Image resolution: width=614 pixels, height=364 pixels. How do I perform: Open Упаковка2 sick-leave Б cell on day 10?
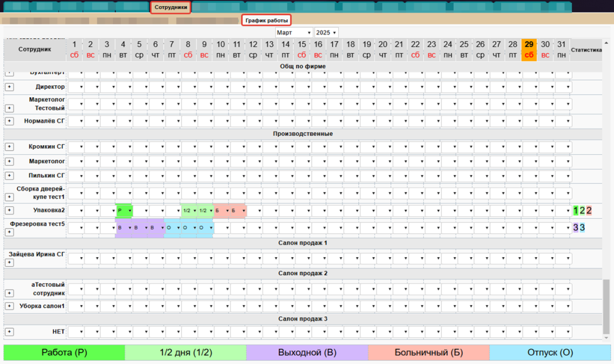pyautogui.click(x=221, y=210)
